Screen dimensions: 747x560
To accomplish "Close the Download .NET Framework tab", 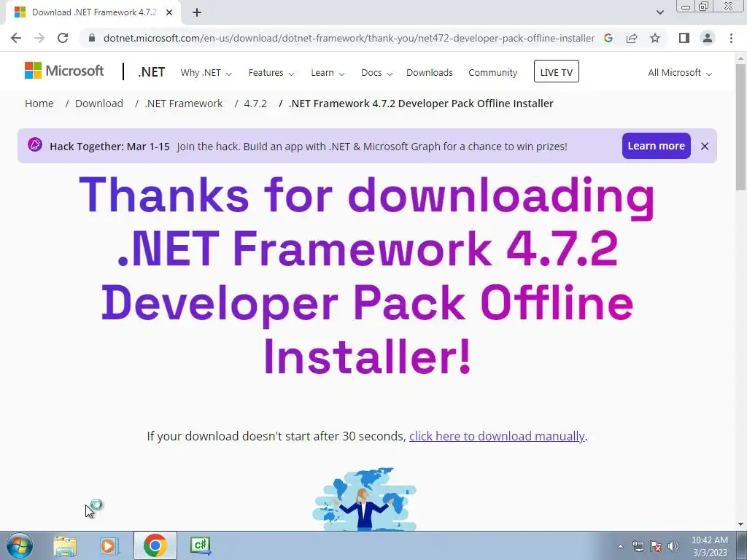I will point(169,12).
